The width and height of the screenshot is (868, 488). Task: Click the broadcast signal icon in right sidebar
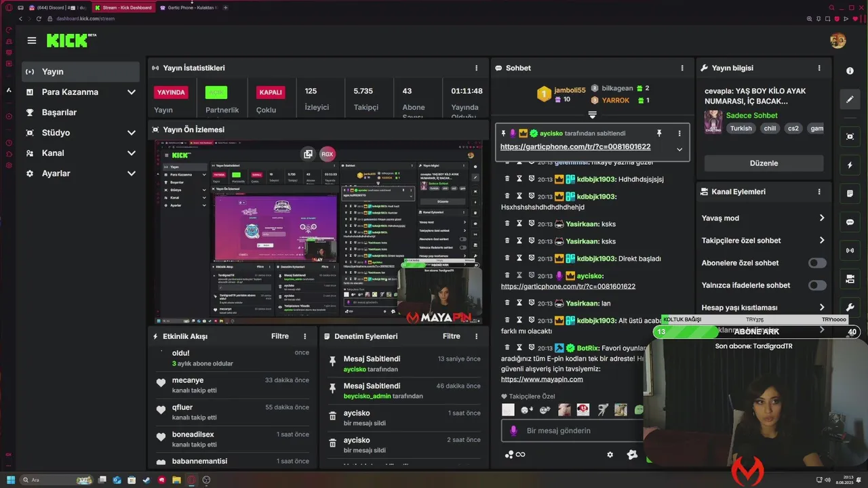(x=850, y=251)
